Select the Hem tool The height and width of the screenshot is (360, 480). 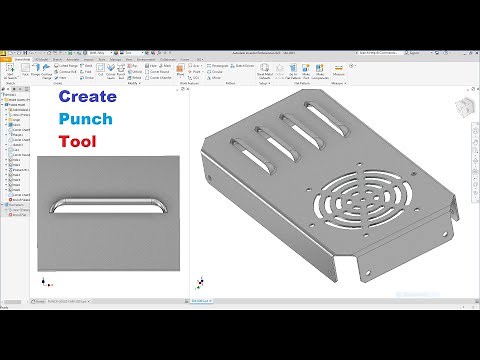pos(60,78)
